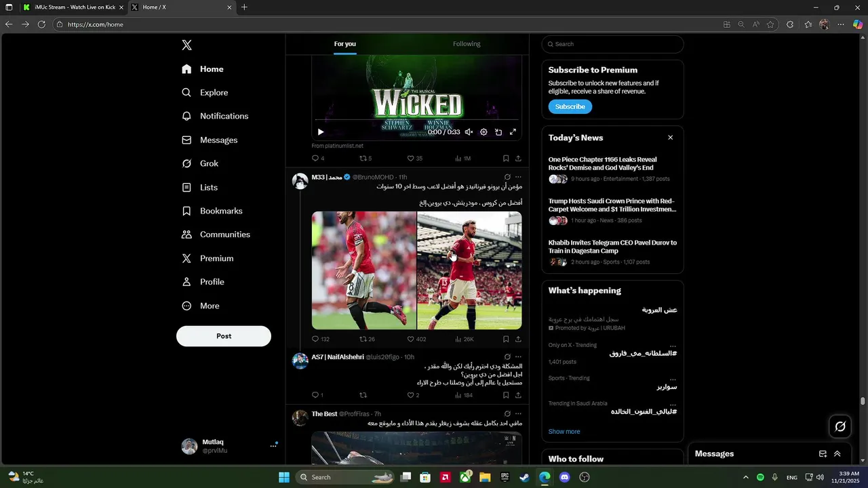This screenshot has height=488, width=868.
Task: Switch to the For you tab
Action: pos(344,44)
